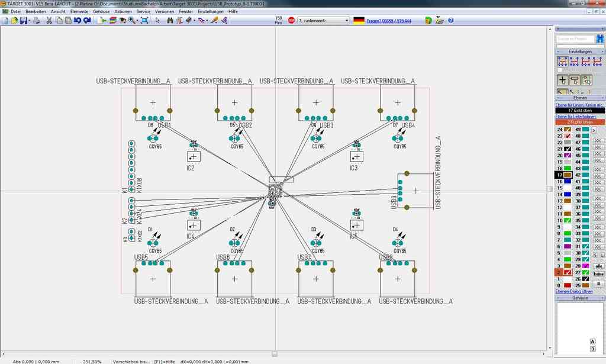
Task: Click the Copy icon in the toolbar
Action: point(59,21)
